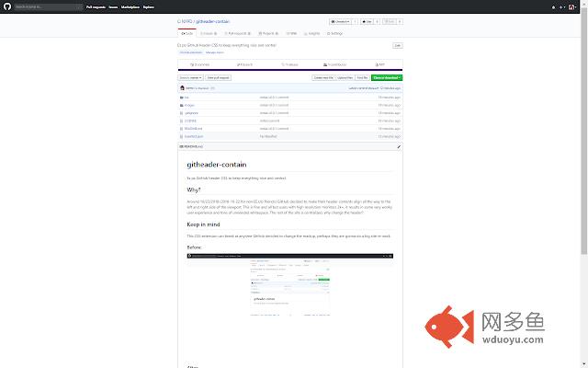Go to Explore in the header

tap(148, 6)
